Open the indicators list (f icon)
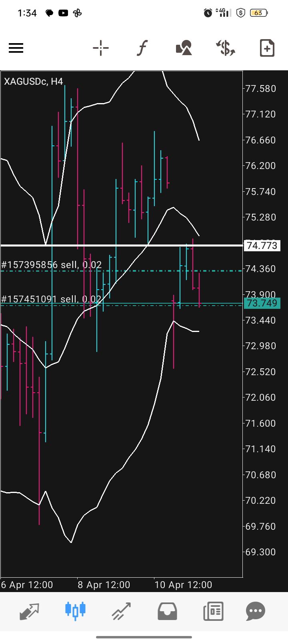 point(142,48)
